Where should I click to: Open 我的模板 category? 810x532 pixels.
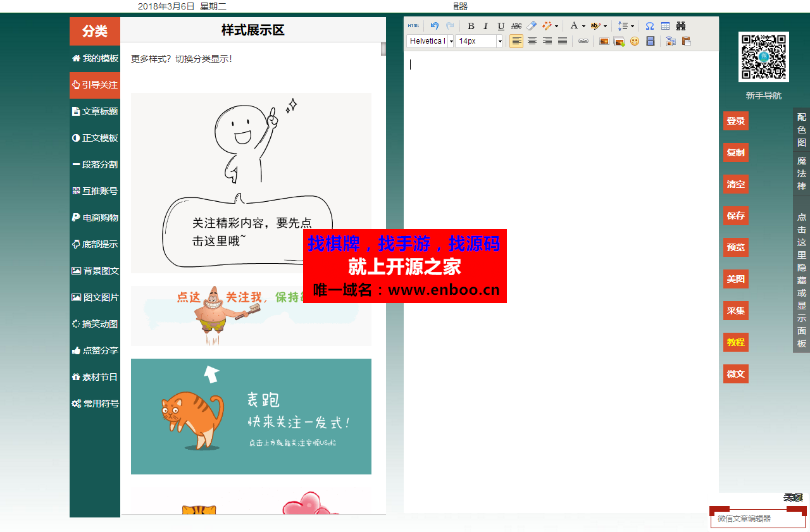pyautogui.click(x=95, y=58)
